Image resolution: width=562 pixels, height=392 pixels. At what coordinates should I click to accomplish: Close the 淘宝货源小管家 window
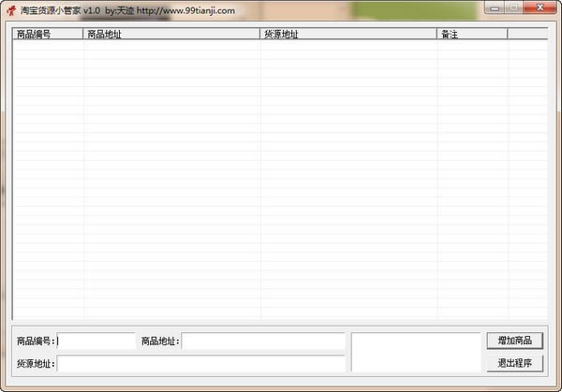pyautogui.click(x=539, y=8)
